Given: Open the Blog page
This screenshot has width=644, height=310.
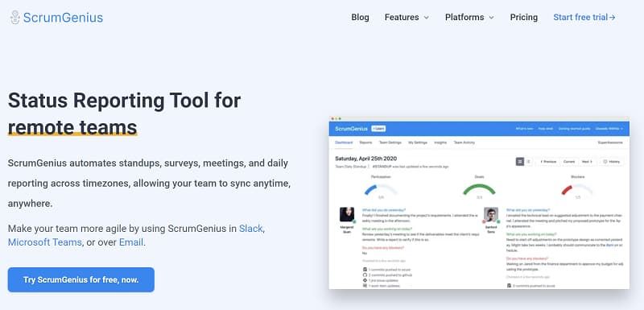Looking at the screenshot, I should click(360, 17).
